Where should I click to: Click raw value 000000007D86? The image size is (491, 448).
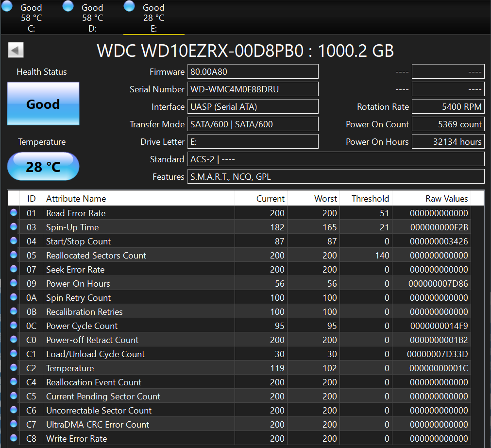(x=438, y=284)
